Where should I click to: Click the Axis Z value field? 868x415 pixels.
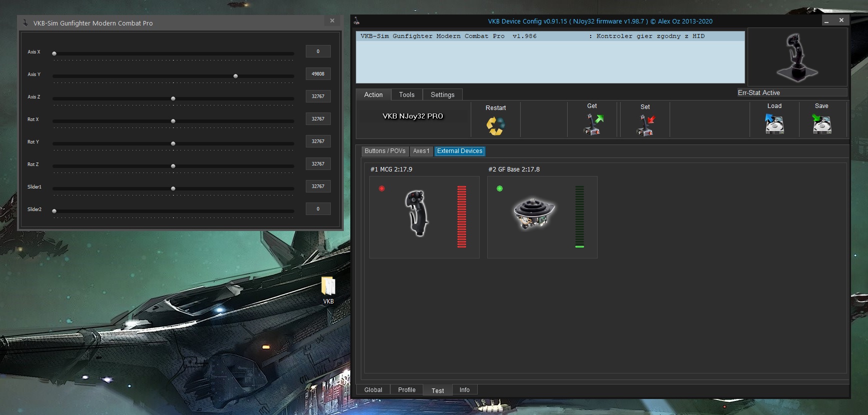[x=318, y=96]
